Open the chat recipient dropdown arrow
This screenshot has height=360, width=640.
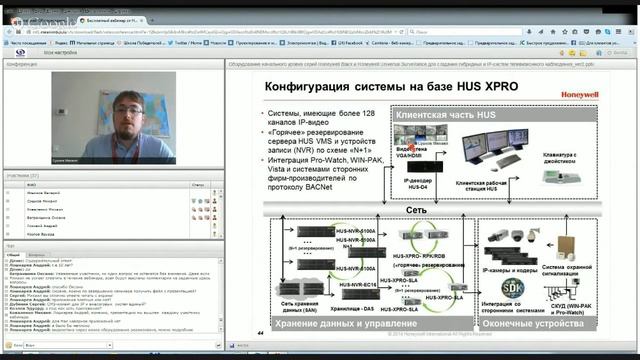click(x=109, y=345)
